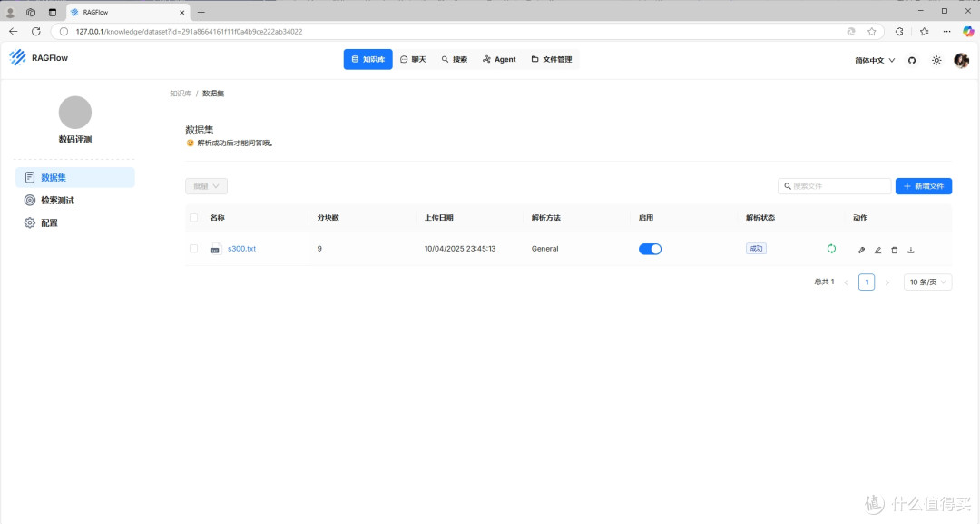Click the 新增文件 button

[x=924, y=186]
